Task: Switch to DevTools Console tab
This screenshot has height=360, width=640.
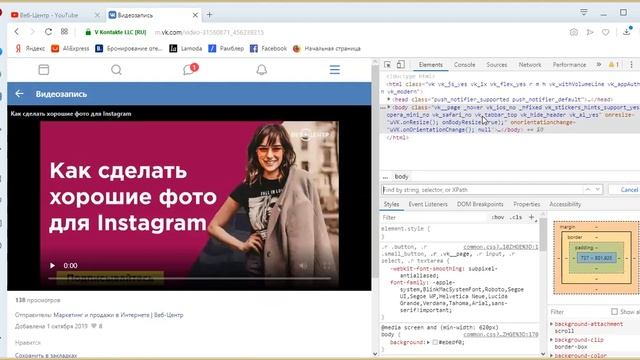Action: 464,64
